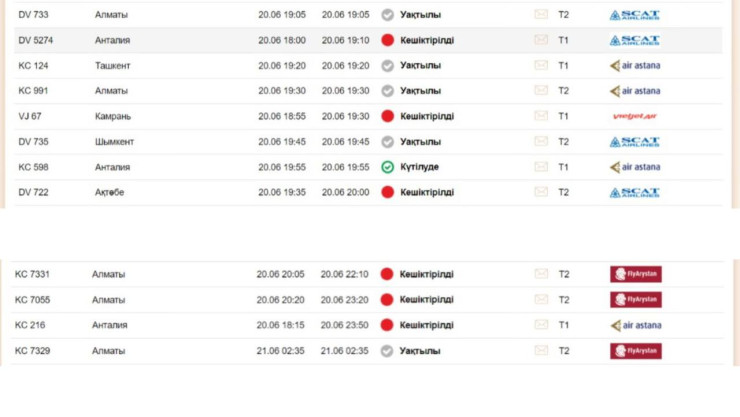This screenshot has width=740, height=417.
Task: Click Air Astana logo for KC 991
Action: click(634, 91)
